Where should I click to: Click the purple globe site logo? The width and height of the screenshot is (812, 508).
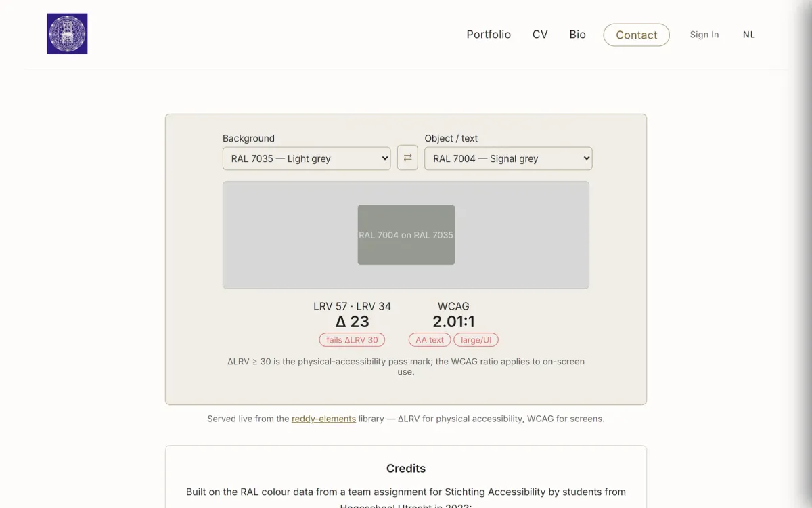67,34
